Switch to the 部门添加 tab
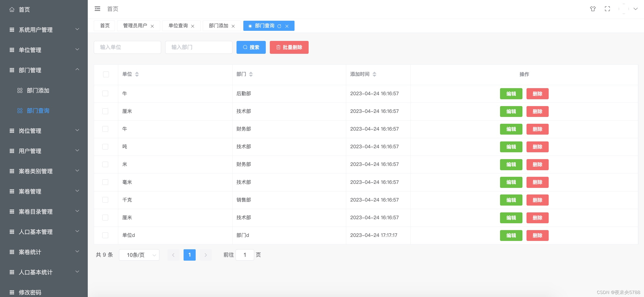The height and width of the screenshot is (297, 644). click(218, 26)
